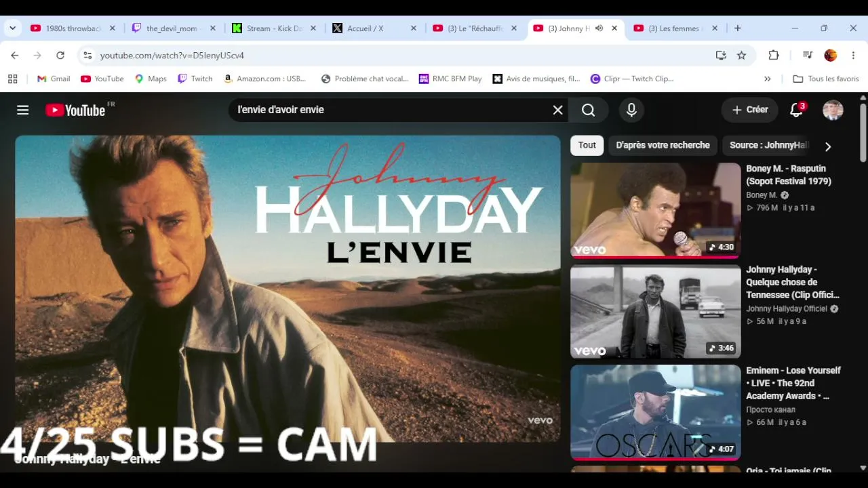This screenshot has height=488, width=868.
Task: Click the 'Johnny Hallyday Officiel' channel name
Action: pyautogui.click(x=787, y=309)
